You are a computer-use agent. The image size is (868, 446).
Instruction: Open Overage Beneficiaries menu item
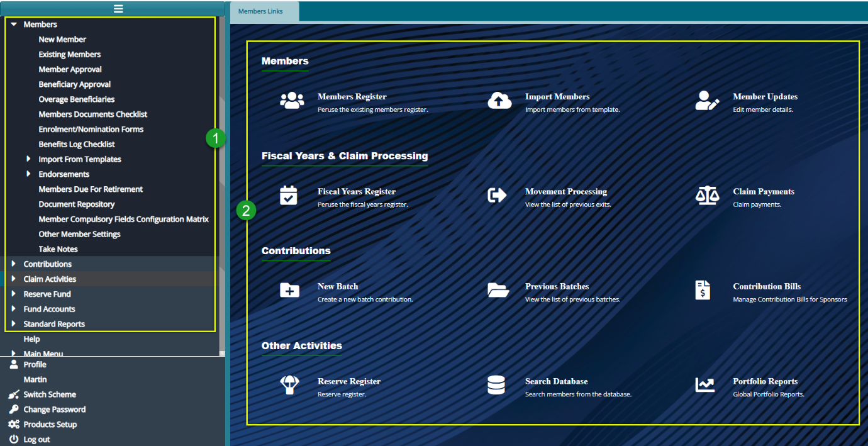pos(77,99)
